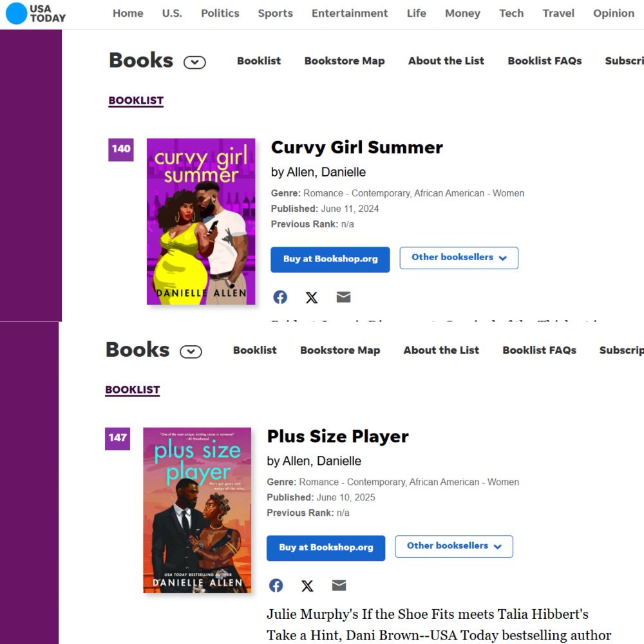Open the Entertainment section
Image resolution: width=644 pixels, height=644 pixels.
(350, 13)
